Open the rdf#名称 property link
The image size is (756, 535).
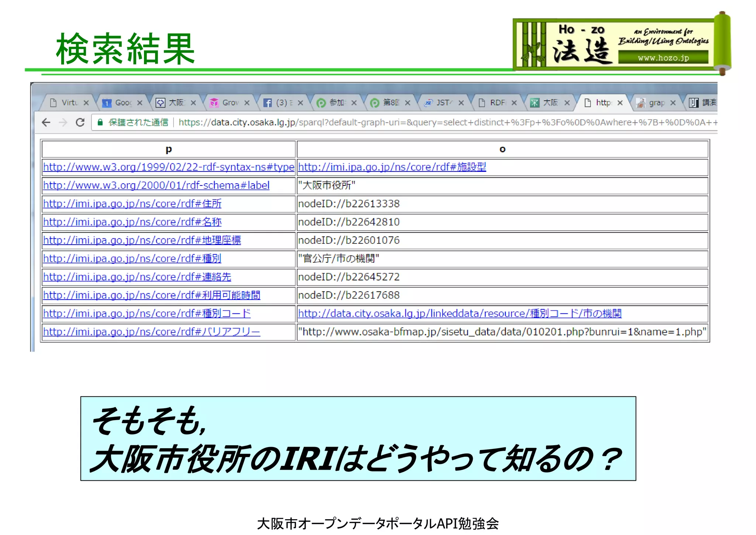(x=132, y=222)
